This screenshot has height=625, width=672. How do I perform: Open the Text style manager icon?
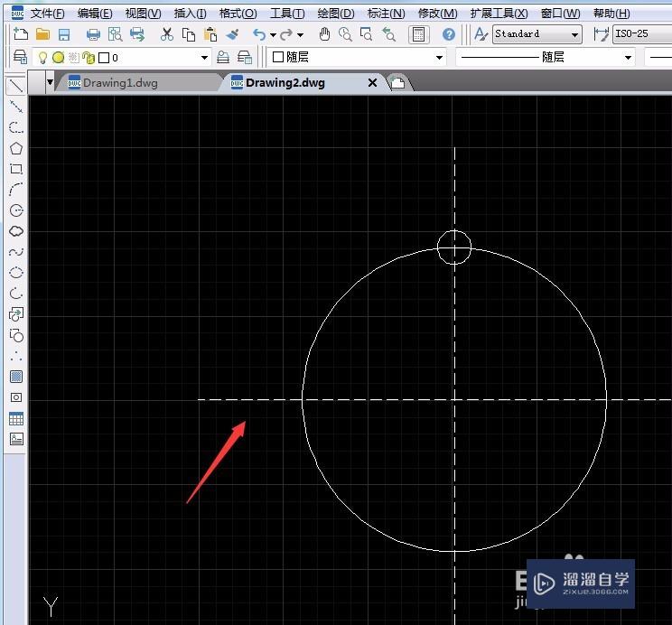tap(481, 34)
